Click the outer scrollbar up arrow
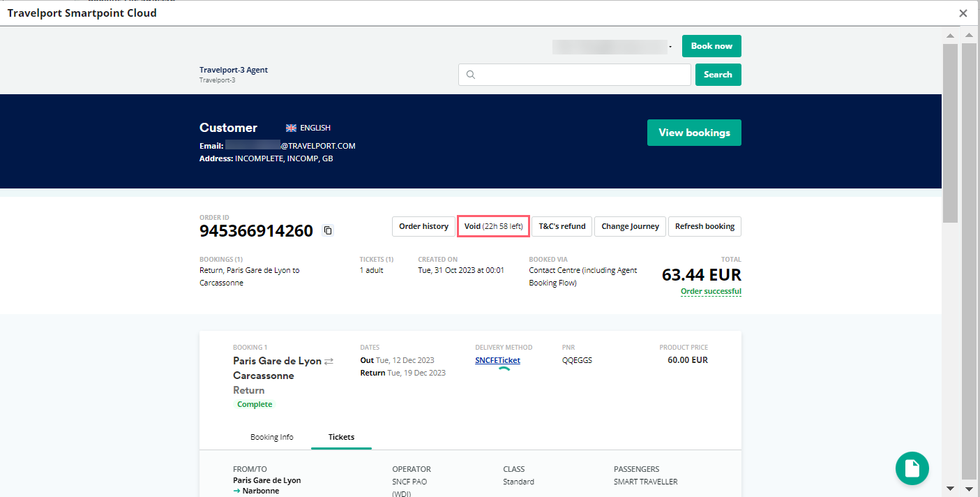980x497 pixels. pyautogui.click(x=969, y=36)
